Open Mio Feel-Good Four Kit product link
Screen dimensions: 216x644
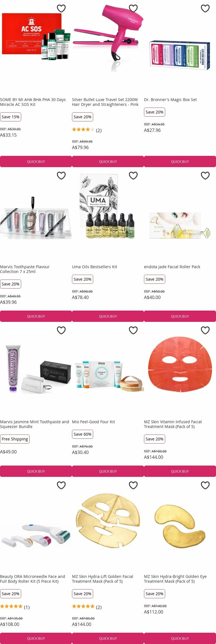point(93,422)
